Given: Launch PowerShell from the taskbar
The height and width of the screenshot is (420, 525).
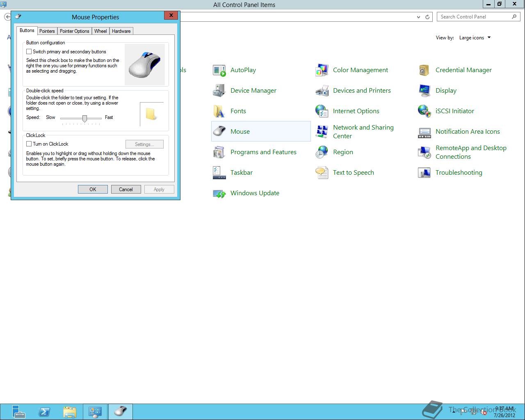Looking at the screenshot, I should pyautogui.click(x=44, y=412).
